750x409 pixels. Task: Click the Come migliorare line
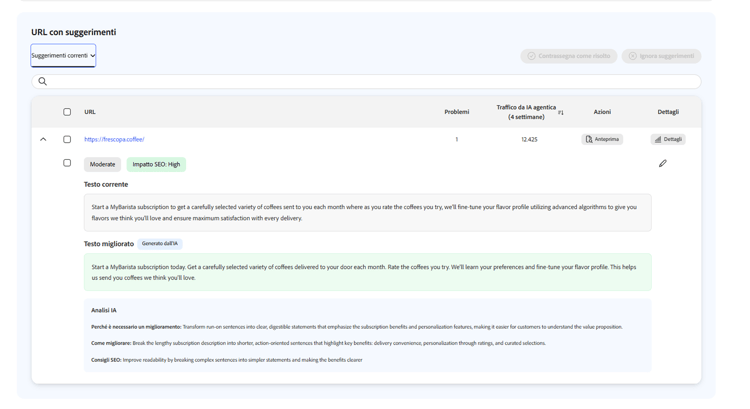(319, 343)
